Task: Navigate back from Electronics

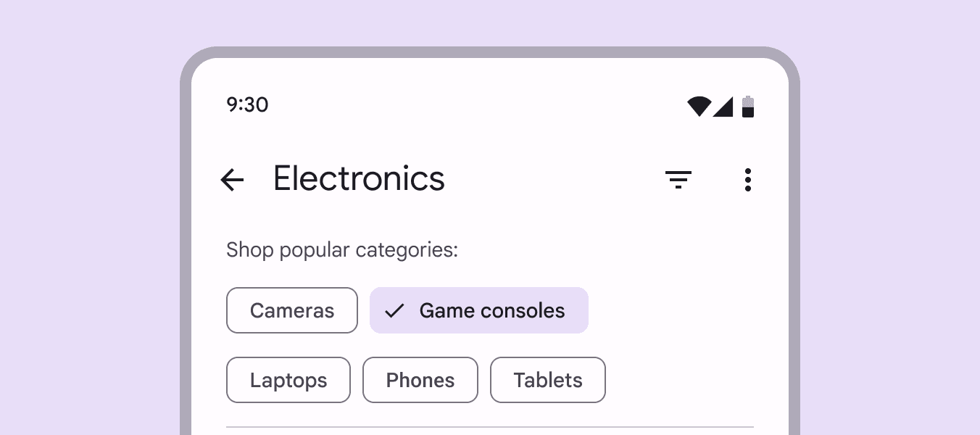Action: point(232,180)
